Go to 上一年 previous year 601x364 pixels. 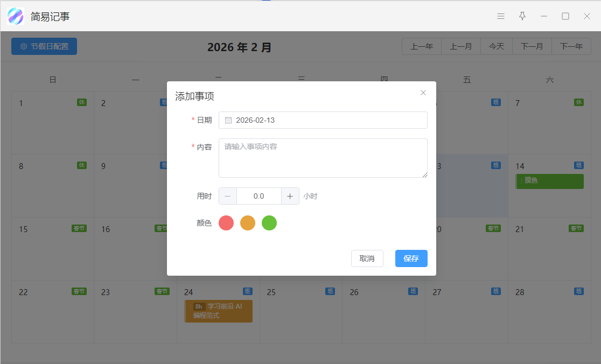tap(422, 47)
